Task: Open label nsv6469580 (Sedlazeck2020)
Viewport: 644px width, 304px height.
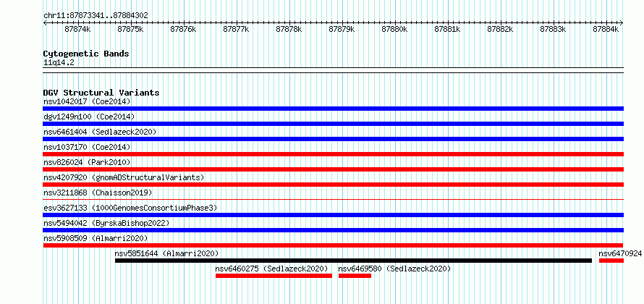Action: point(394,269)
